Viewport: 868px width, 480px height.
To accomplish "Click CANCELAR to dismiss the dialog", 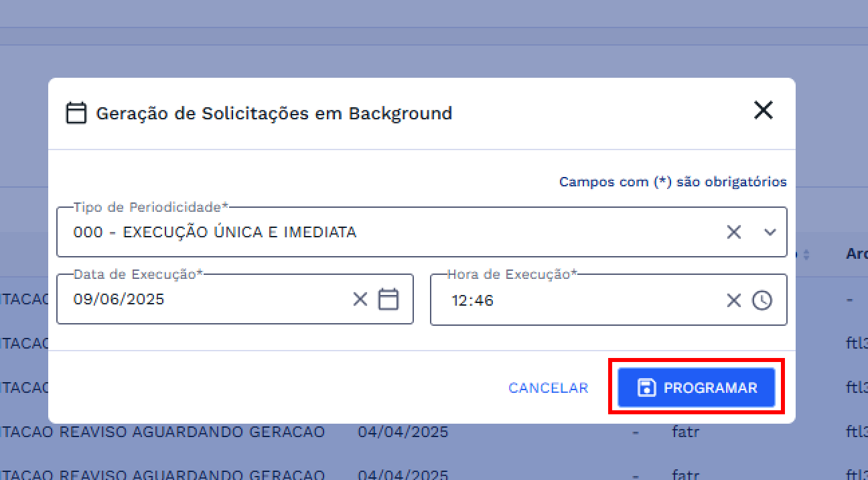I will click(x=548, y=387).
